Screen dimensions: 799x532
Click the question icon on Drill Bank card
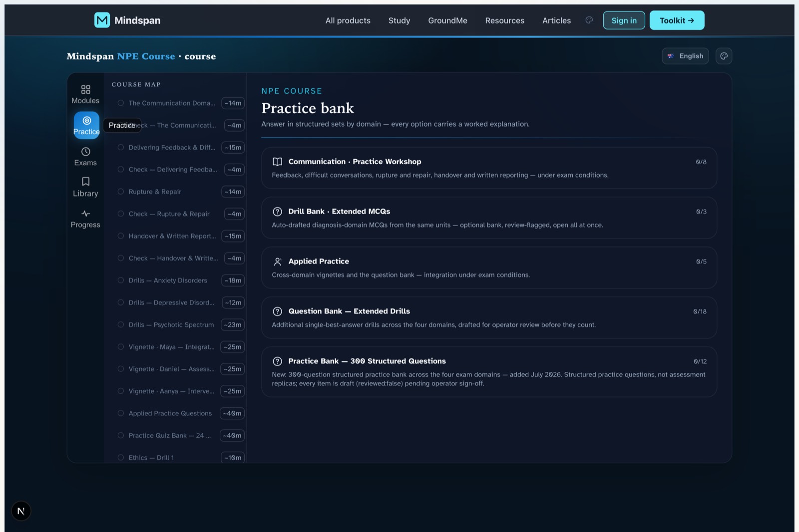278,212
